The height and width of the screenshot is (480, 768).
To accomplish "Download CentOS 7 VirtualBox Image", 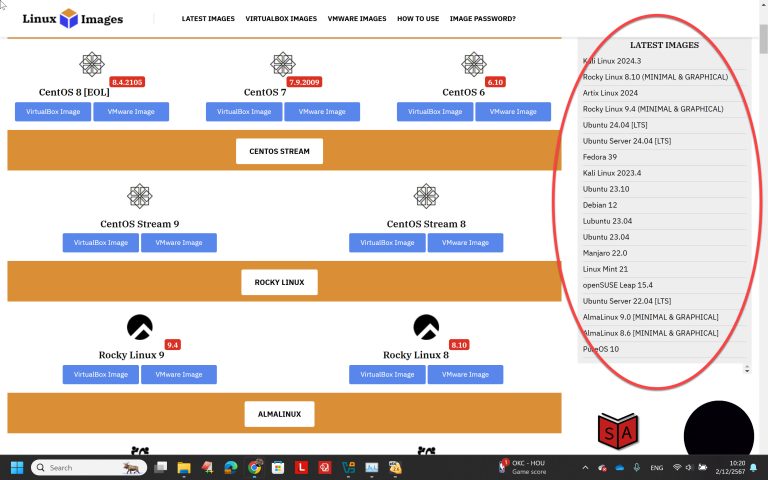I will pyautogui.click(x=244, y=112).
